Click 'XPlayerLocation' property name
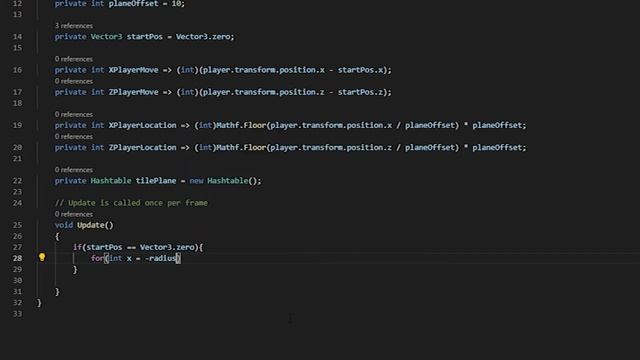Viewport: 640px width, 360px height. tap(142, 125)
